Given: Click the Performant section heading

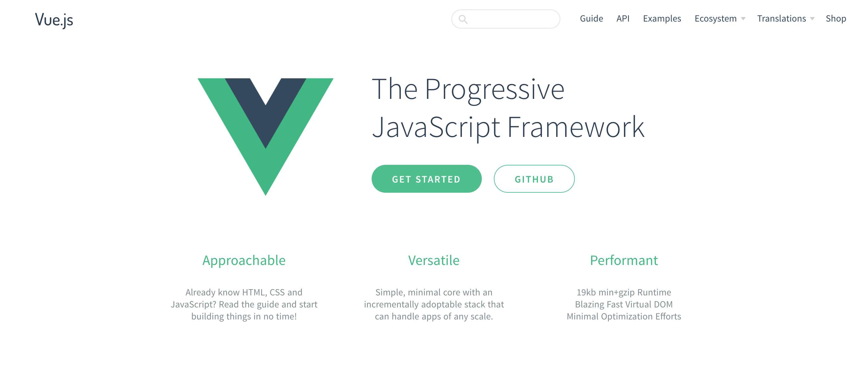Looking at the screenshot, I should pos(623,259).
